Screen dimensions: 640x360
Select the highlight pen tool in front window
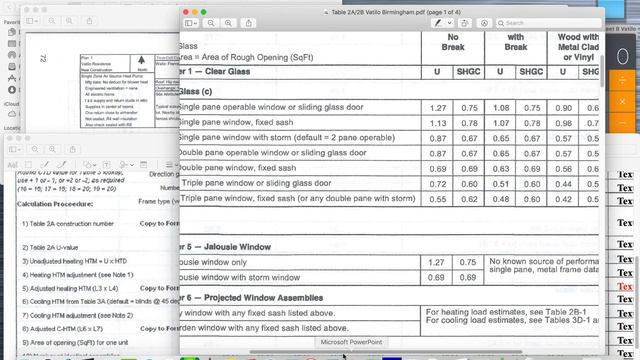point(438,23)
